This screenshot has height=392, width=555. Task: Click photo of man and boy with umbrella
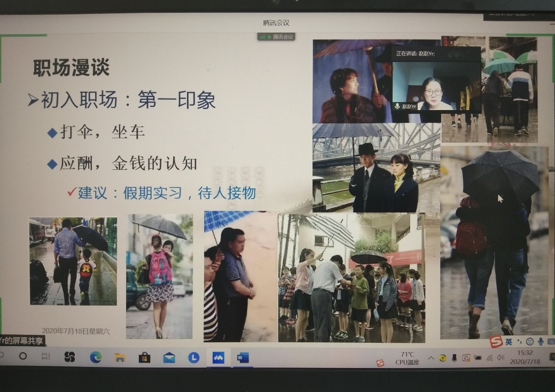point(73,261)
